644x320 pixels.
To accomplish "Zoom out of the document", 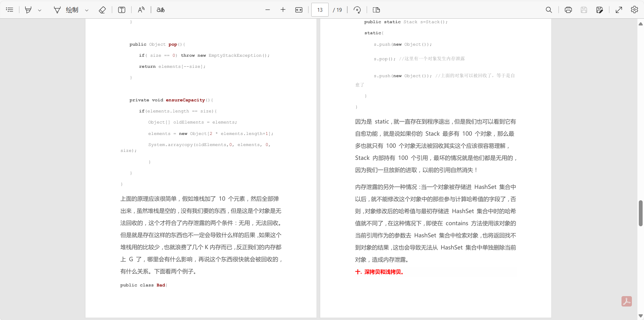I will [268, 10].
